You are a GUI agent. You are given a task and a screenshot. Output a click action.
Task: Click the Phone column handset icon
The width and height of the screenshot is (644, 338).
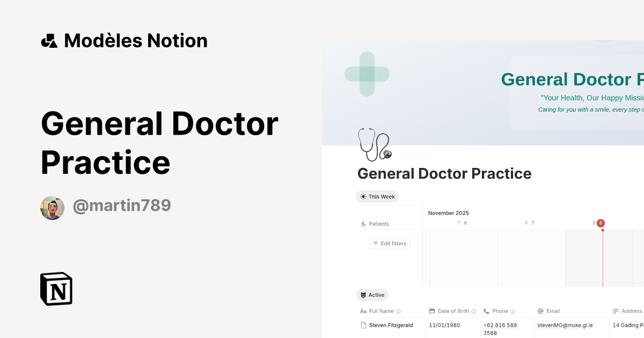coord(486,311)
